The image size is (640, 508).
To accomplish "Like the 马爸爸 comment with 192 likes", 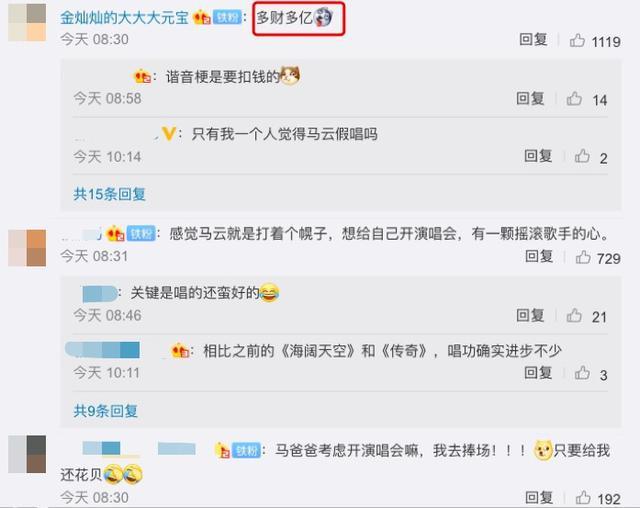I will pos(583,497).
